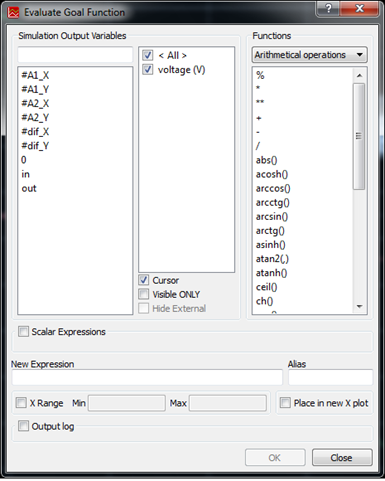Screen dimensions: 385x481
Task: Choose the abs() function
Action: click(266, 160)
